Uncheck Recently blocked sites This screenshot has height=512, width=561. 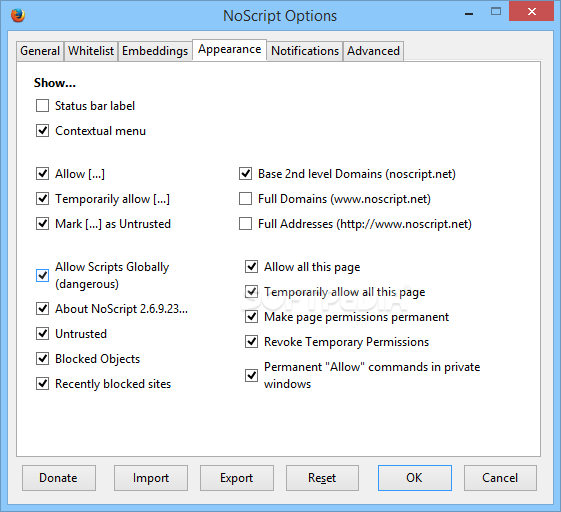click(43, 384)
